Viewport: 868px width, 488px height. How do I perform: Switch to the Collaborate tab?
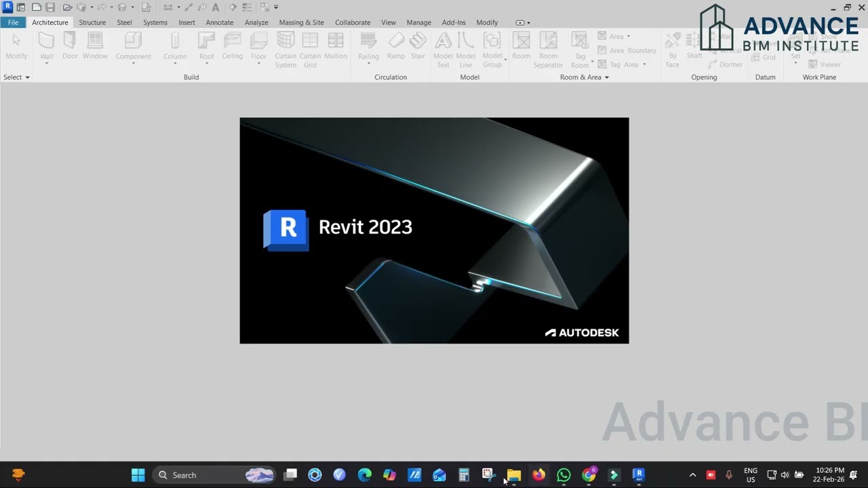pos(353,22)
